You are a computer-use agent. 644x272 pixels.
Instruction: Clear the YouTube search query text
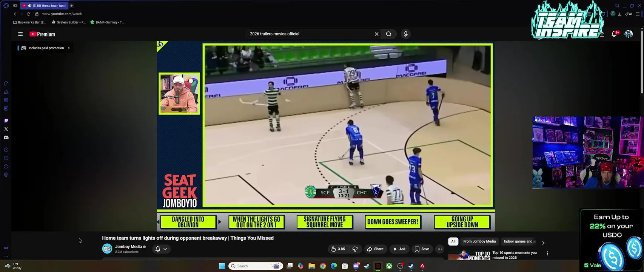(x=376, y=34)
